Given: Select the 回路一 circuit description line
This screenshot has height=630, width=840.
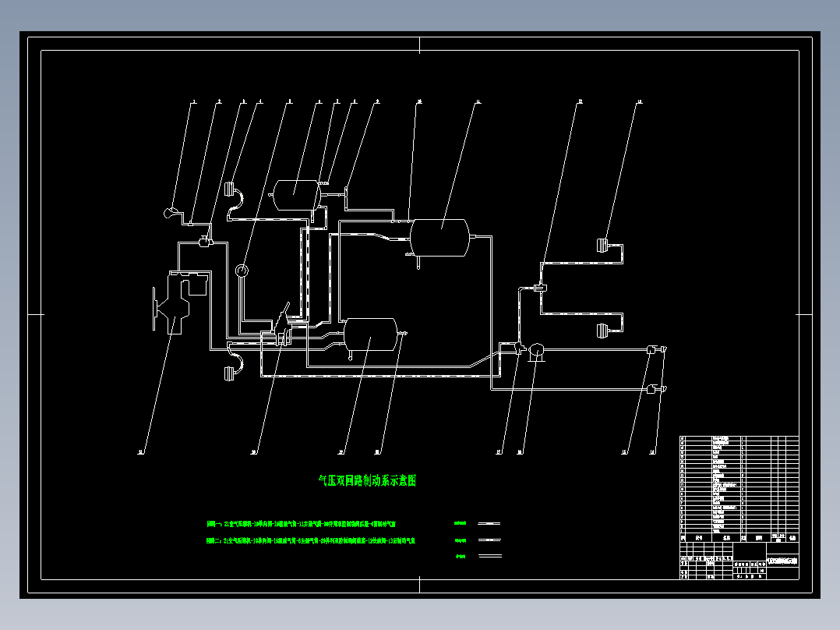Looking at the screenshot, I should pos(301,524).
